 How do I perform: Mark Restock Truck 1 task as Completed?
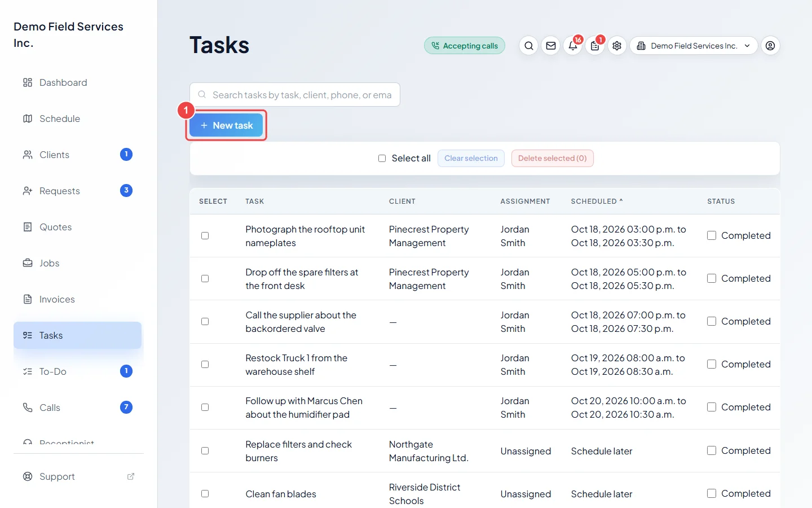712,364
